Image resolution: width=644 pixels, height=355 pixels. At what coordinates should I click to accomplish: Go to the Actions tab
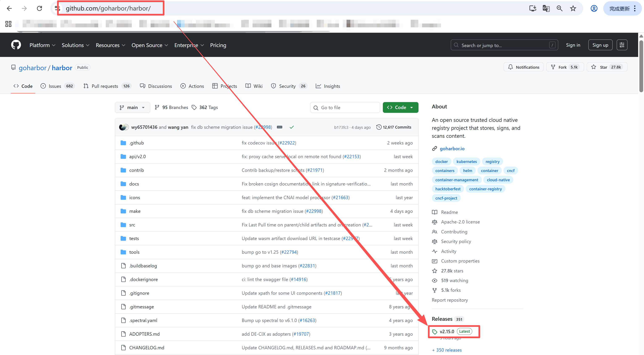point(192,86)
